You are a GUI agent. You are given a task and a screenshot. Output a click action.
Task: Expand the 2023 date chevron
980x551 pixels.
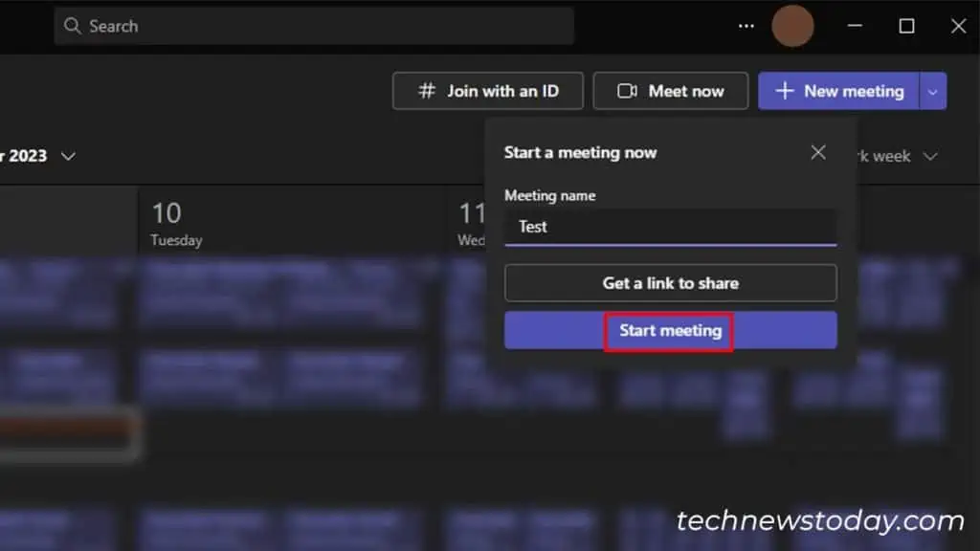tap(67, 156)
